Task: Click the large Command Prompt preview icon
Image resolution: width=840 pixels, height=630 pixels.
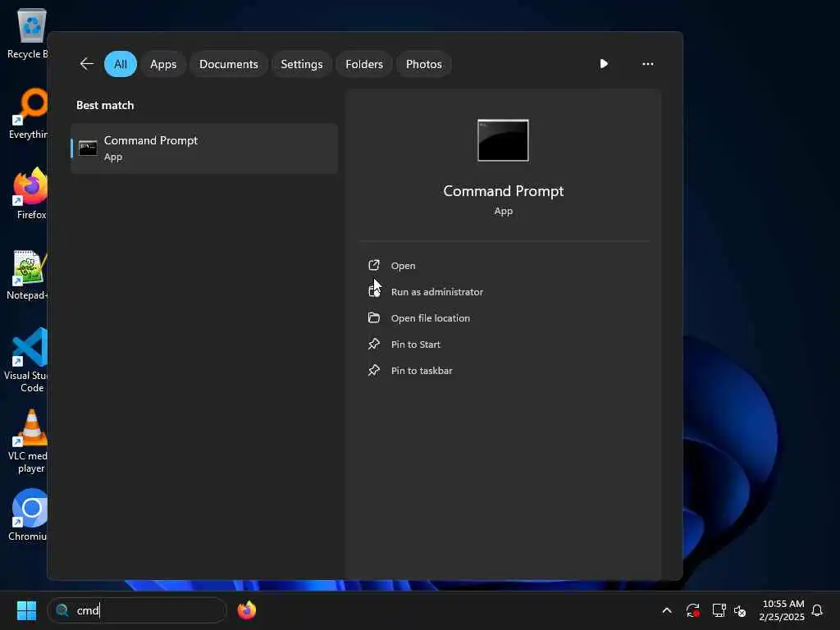Action: [x=503, y=140]
